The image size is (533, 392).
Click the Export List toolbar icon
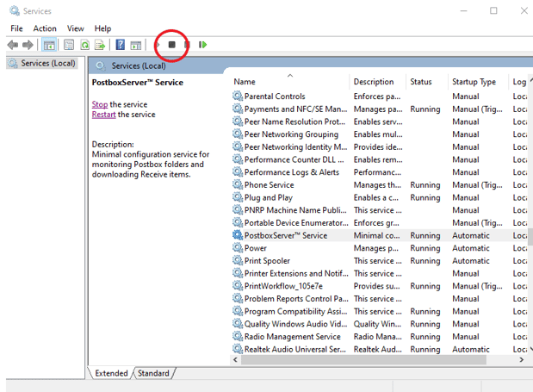(x=100, y=45)
